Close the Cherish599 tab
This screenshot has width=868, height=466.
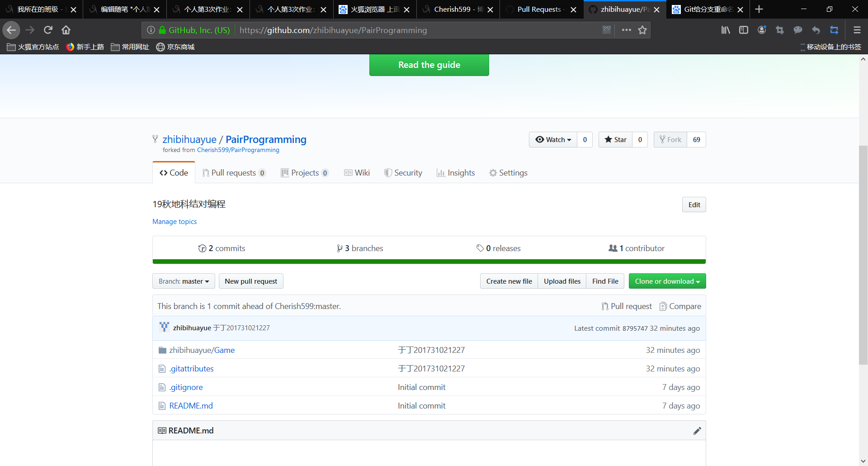[490, 10]
